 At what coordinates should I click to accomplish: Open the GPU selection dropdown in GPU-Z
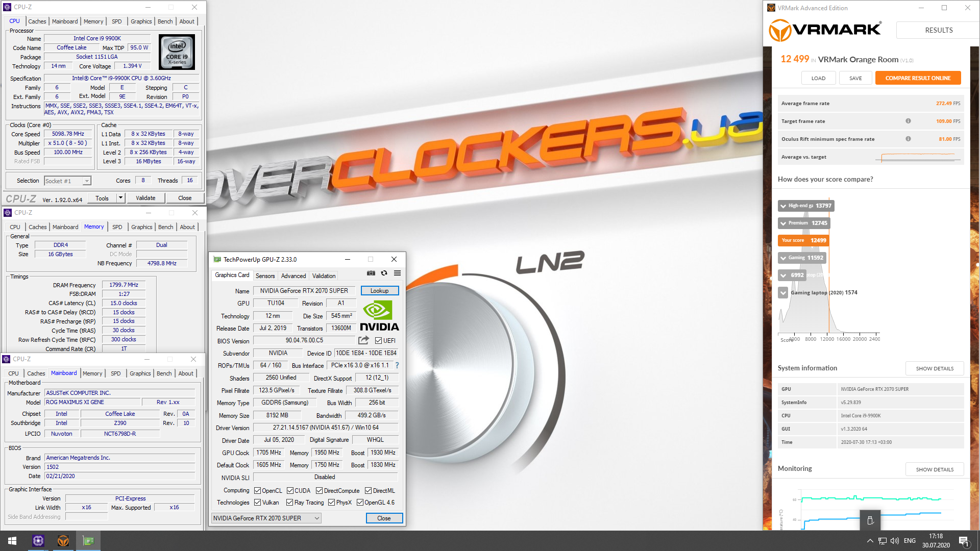tap(266, 518)
